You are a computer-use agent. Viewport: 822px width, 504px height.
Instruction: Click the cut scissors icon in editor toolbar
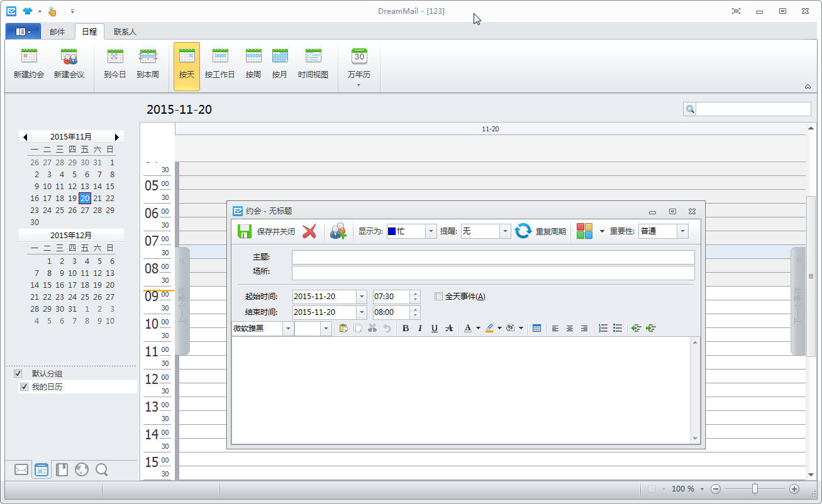372,328
